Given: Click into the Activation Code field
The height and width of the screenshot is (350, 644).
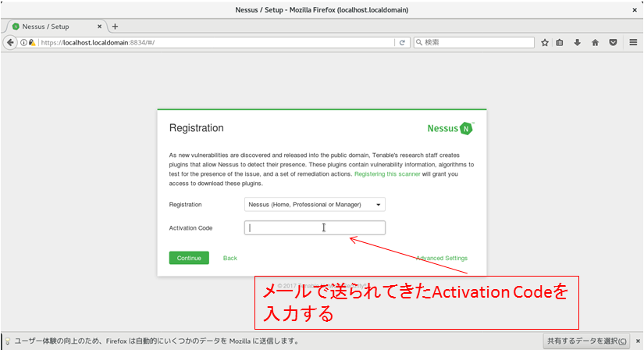Looking at the screenshot, I should [x=315, y=228].
